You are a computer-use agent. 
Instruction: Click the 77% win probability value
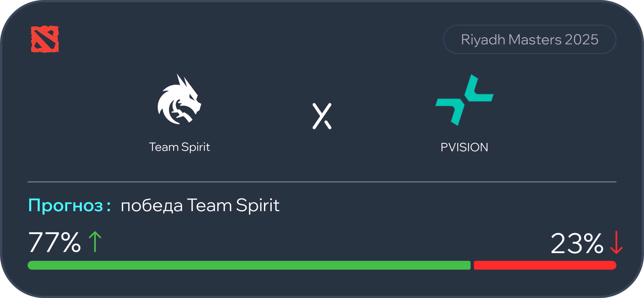click(x=54, y=242)
